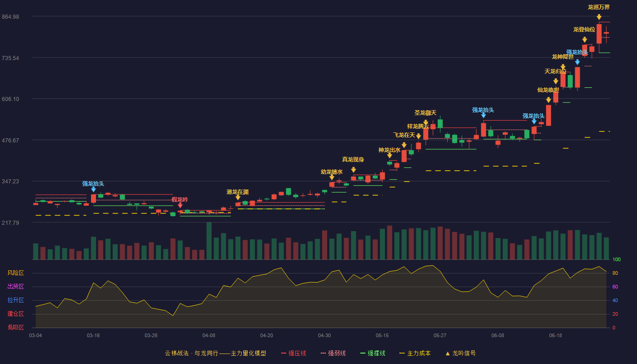Screen dimensions: 637x364
Task: Click the 04-20 date axis label
Action: coord(267,335)
